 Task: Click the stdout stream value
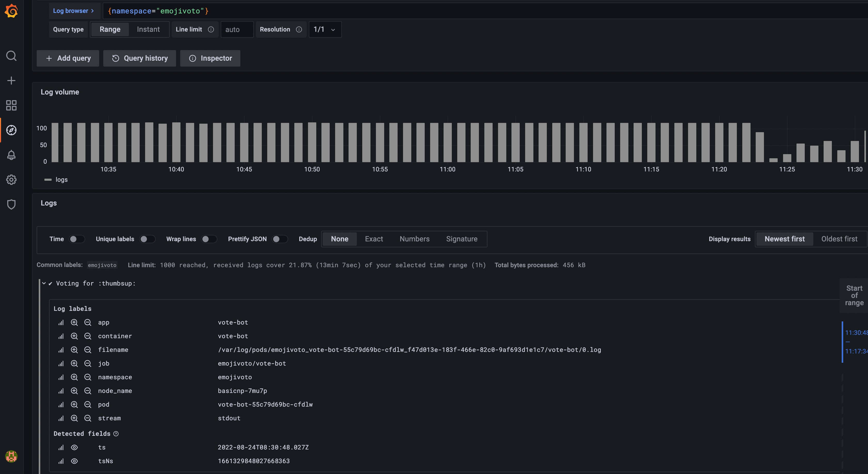coord(229,418)
